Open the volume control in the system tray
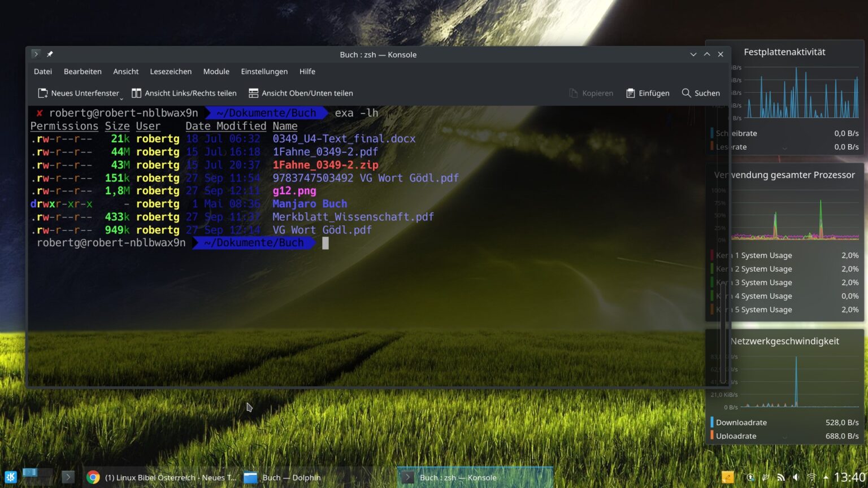 click(796, 477)
